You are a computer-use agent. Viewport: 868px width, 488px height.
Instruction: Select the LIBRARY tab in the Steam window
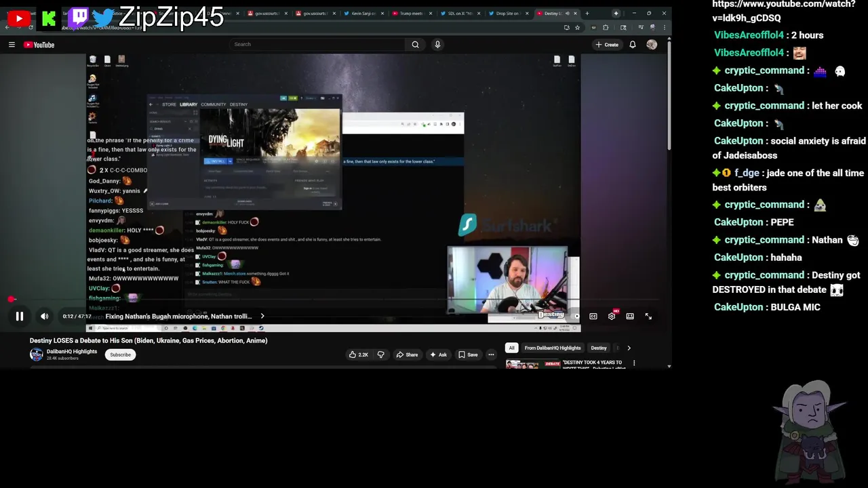189,104
